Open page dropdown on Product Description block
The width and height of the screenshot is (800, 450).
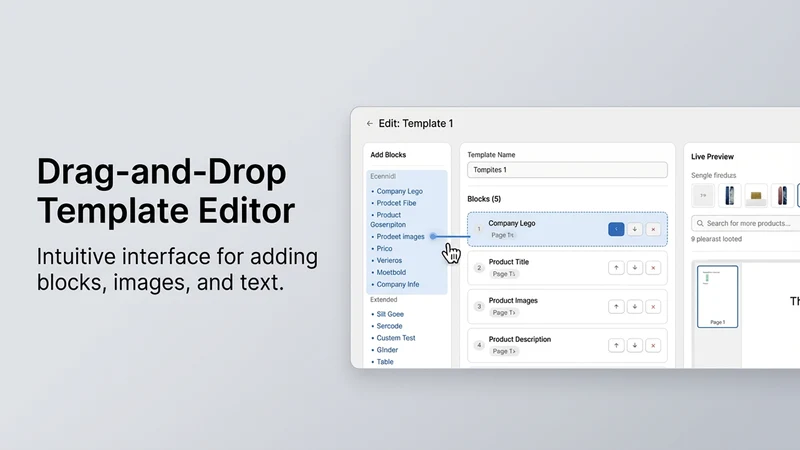[x=504, y=352]
